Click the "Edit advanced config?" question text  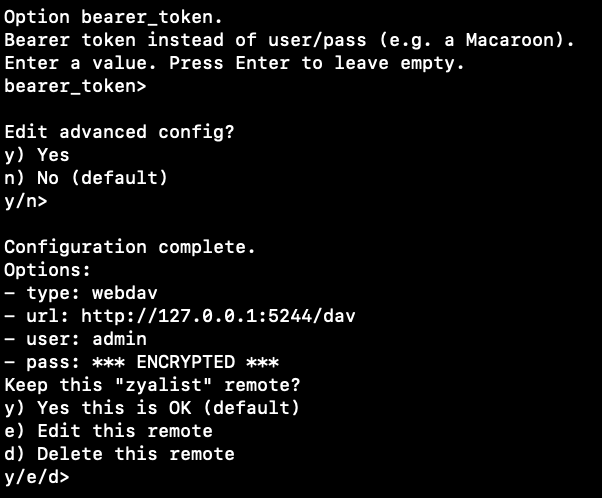pyautogui.click(x=119, y=132)
